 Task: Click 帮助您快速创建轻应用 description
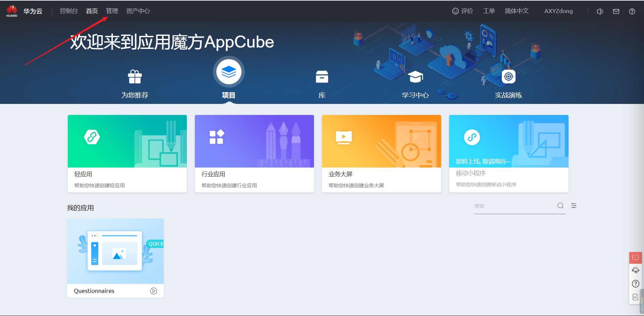pyautogui.click(x=100, y=186)
